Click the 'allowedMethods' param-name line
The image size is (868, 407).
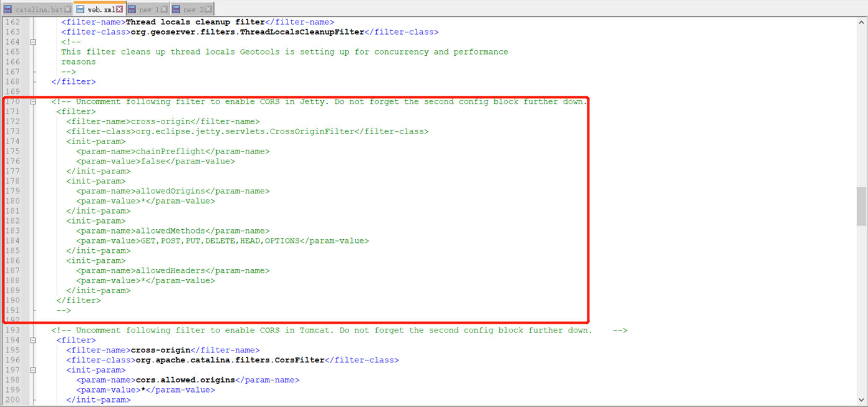(173, 231)
